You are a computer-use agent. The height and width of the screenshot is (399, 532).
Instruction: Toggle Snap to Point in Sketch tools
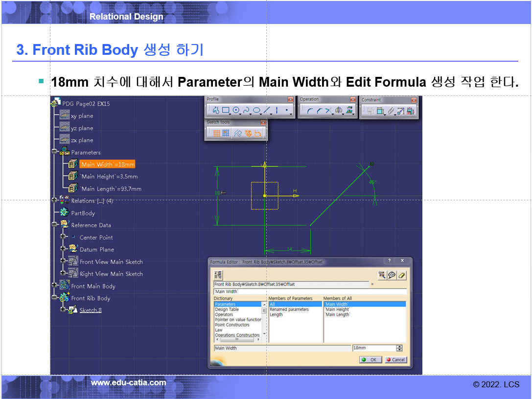point(226,133)
